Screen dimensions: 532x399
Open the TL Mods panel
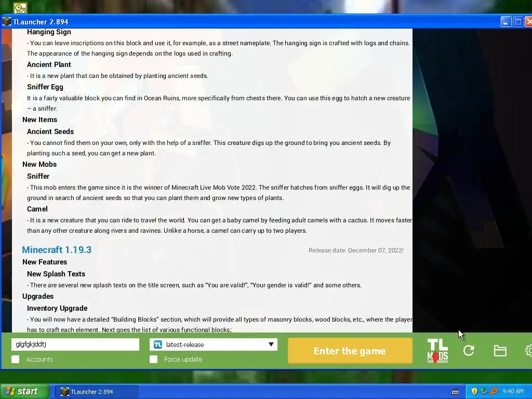pos(437,351)
